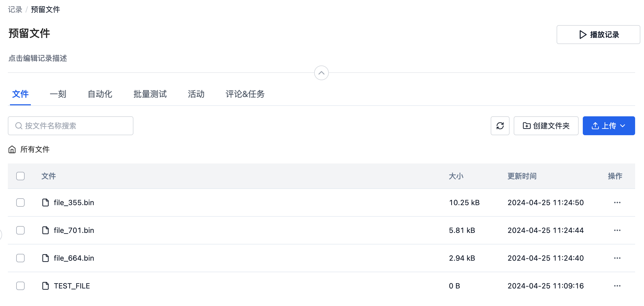Open the more actions menu for TEST_FILE

[x=617, y=286]
